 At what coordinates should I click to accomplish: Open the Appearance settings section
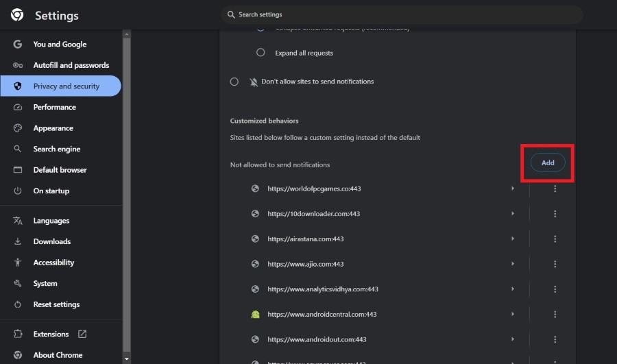60,128
